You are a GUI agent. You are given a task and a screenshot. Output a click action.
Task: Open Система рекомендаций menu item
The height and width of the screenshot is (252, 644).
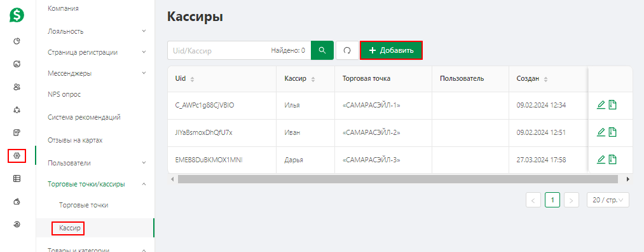[x=84, y=117]
